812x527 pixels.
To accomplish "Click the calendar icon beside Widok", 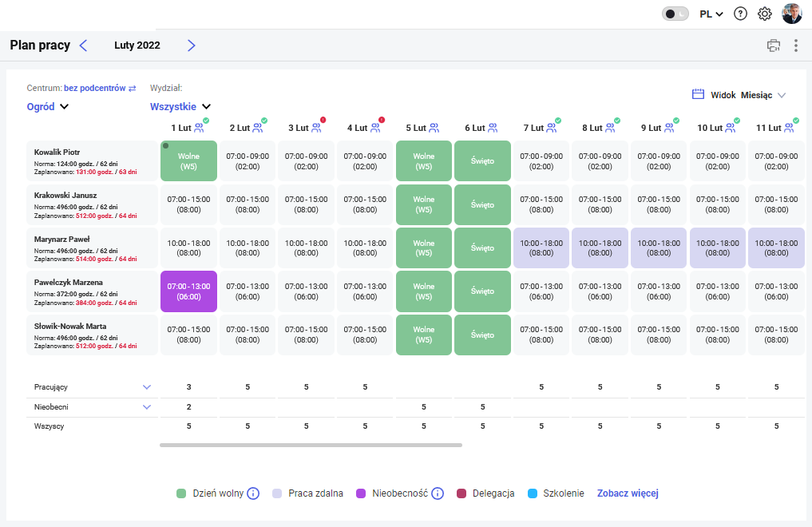I will pos(698,94).
